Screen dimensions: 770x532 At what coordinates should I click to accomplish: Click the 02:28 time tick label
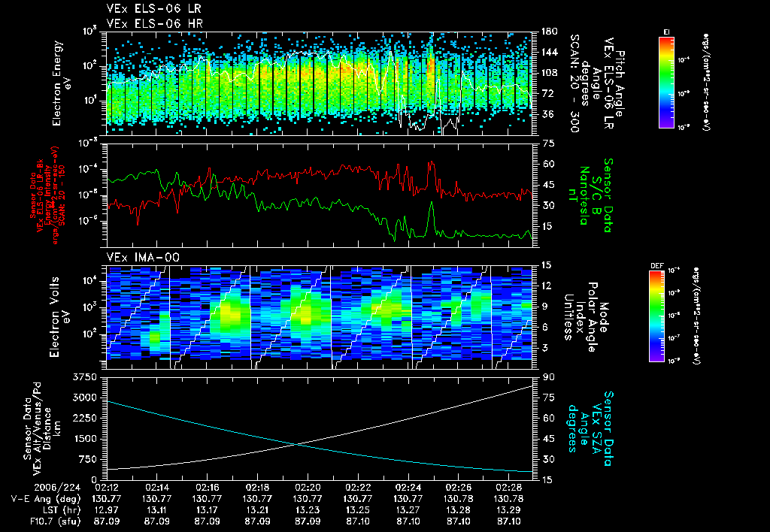(x=508, y=488)
